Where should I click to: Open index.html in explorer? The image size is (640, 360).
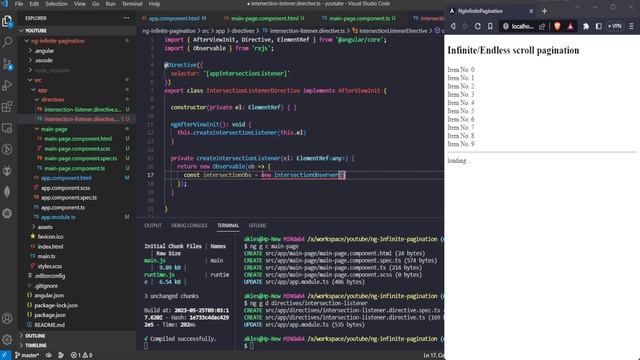click(x=50, y=247)
